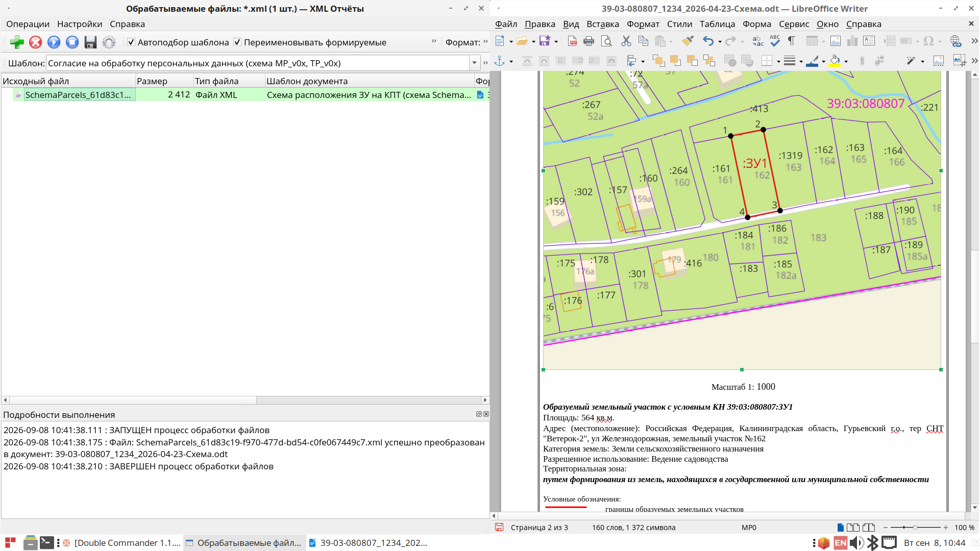
Task: Expand the Save dropdown arrow in Writer
Action: click(556, 42)
